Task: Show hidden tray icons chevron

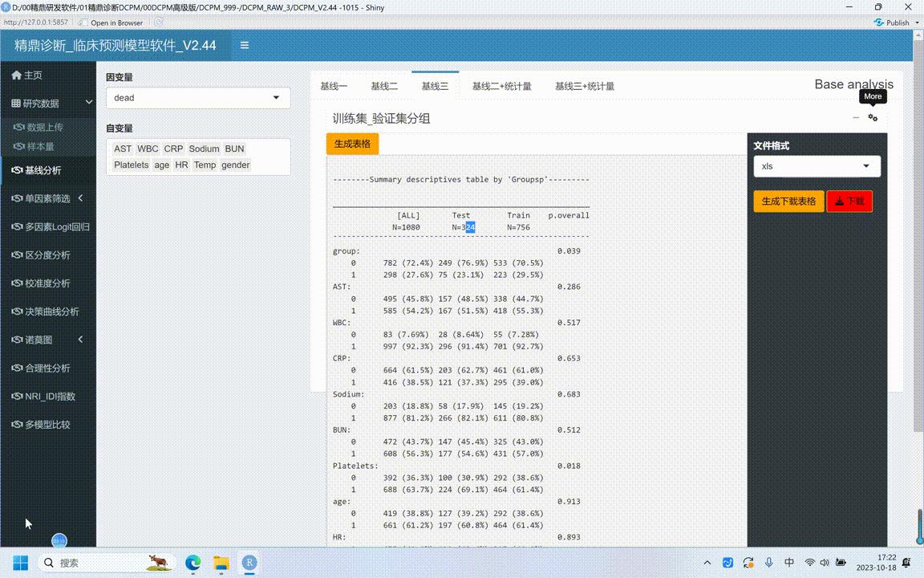Action: coord(707,563)
